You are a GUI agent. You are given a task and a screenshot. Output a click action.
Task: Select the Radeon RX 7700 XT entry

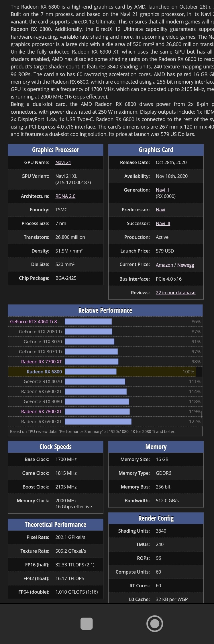41,362
